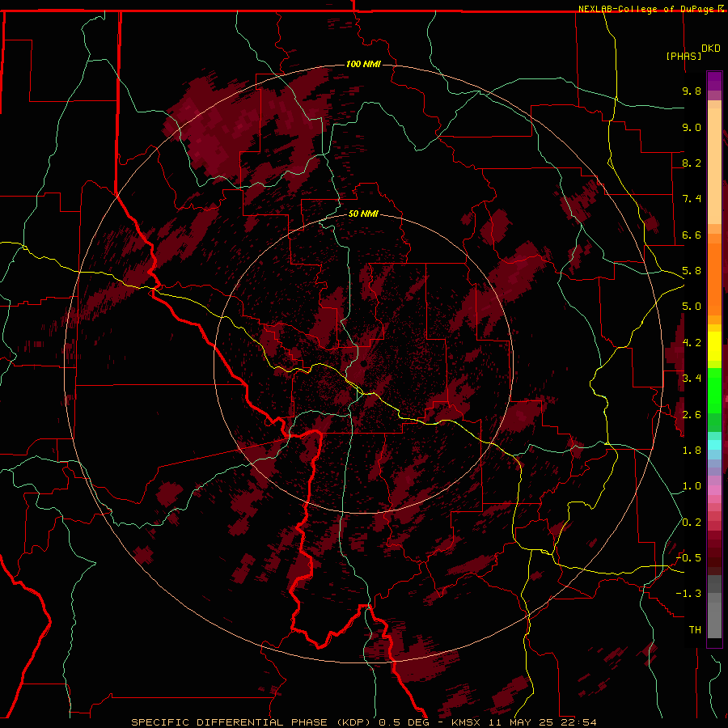Click the [PHAS] unit label
Viewport: 728px width, 728px height.
coord(684,56)
